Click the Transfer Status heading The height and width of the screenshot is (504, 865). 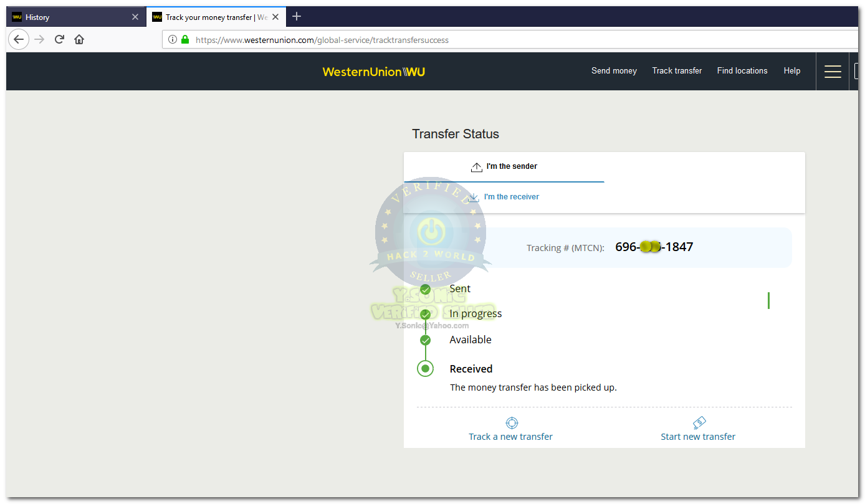coord(456,134)
